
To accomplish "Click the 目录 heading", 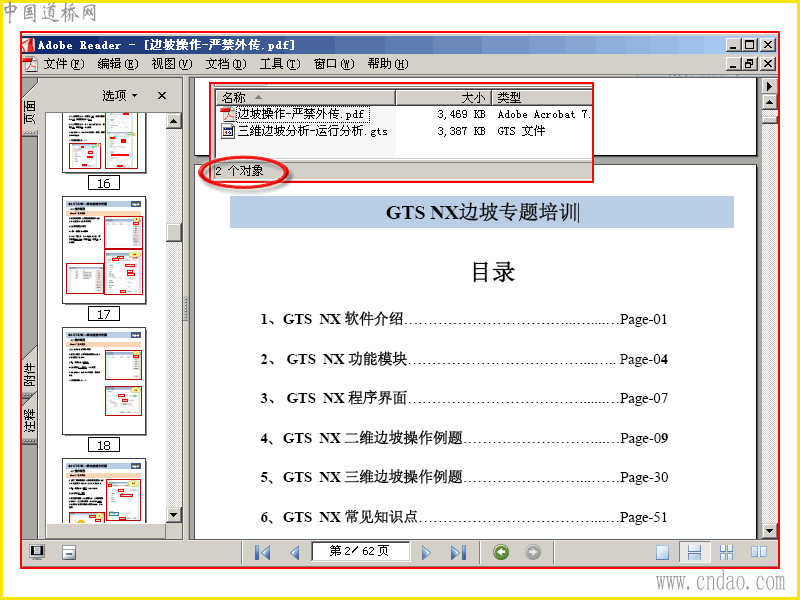I will (493, 272).
